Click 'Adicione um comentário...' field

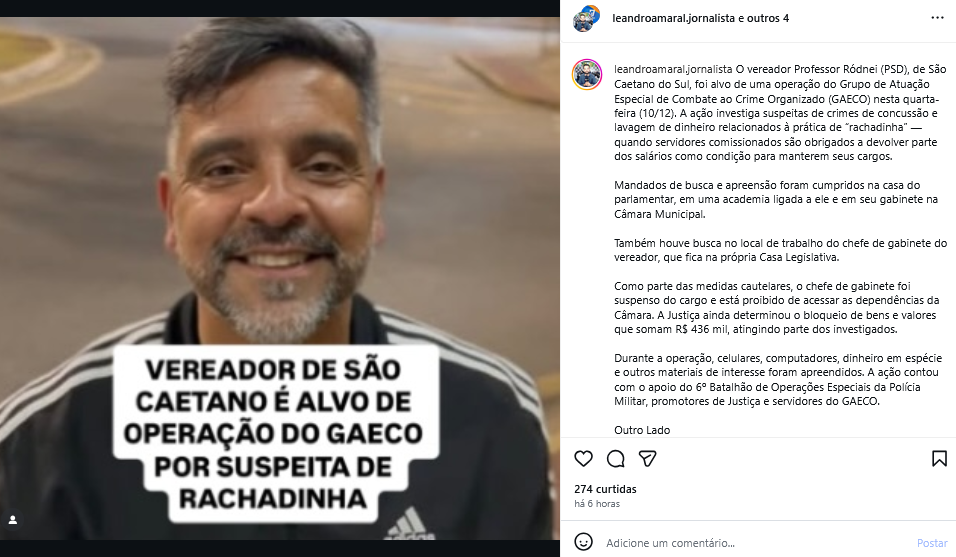tap(756, 542)
